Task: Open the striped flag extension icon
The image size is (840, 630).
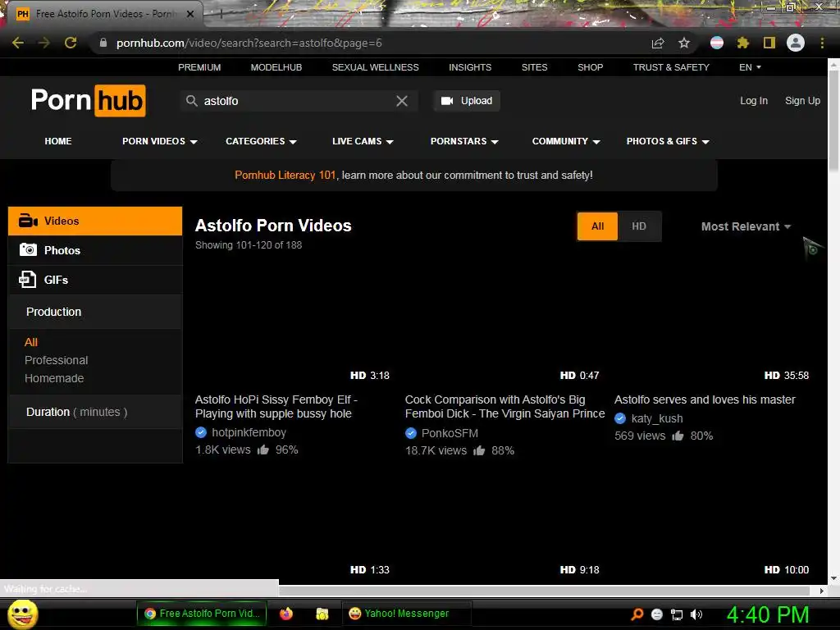Action: (x=717, y=43)
